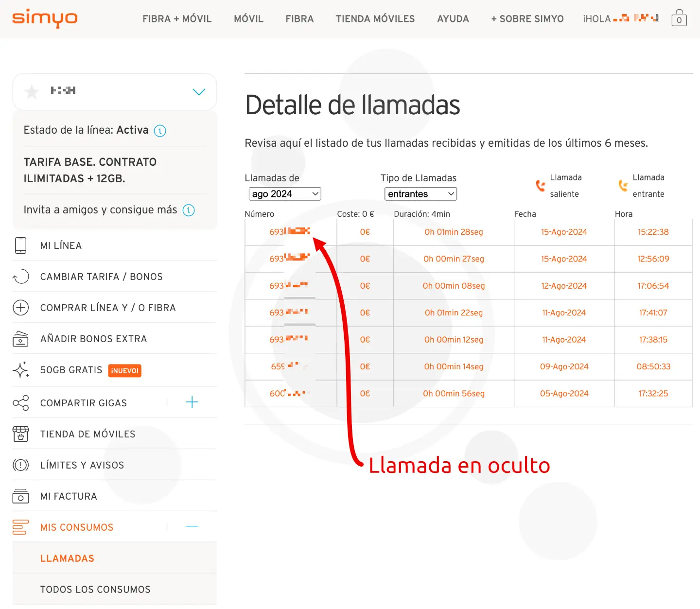700x609 pixels.
Task: Open Tienda de Móviles sidebar link
Action: click(x=87, y=435)
